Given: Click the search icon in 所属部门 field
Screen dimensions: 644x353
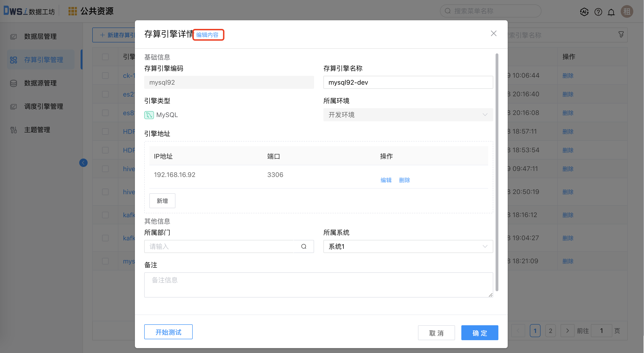Looking at the screenshot, I should [x=304, y=246].
